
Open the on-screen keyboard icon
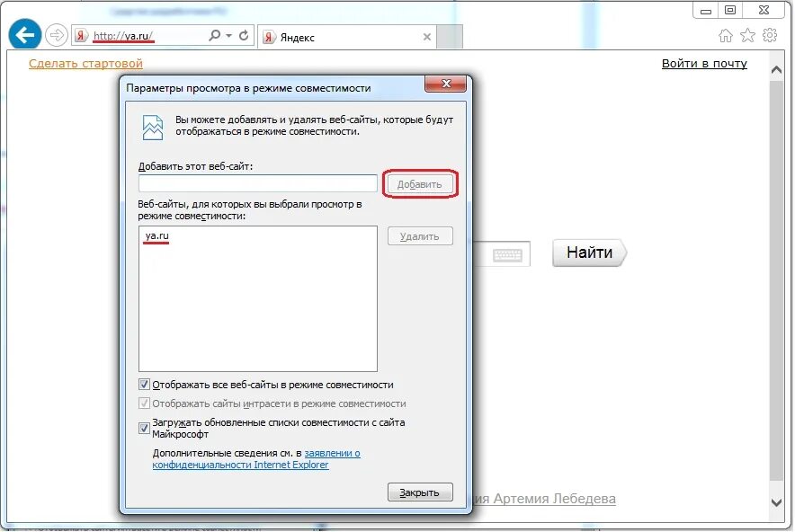pyautogui.click(x=507, y=254)
